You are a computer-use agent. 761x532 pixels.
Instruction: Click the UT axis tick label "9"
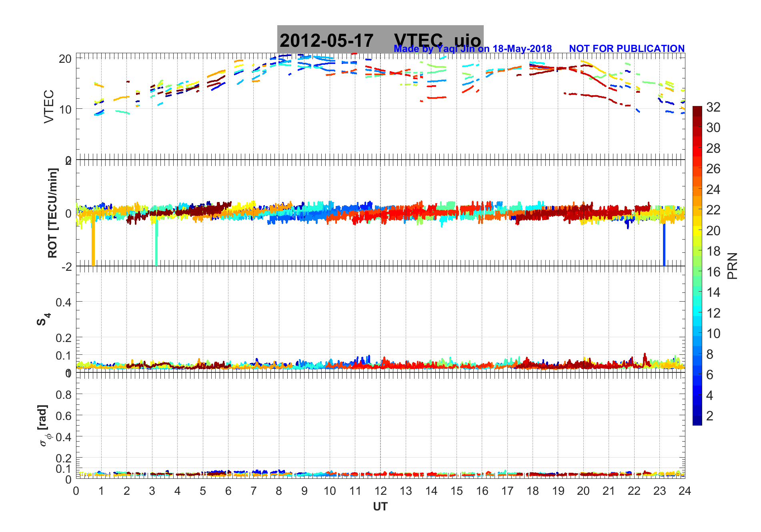click(x=304, y=491)
